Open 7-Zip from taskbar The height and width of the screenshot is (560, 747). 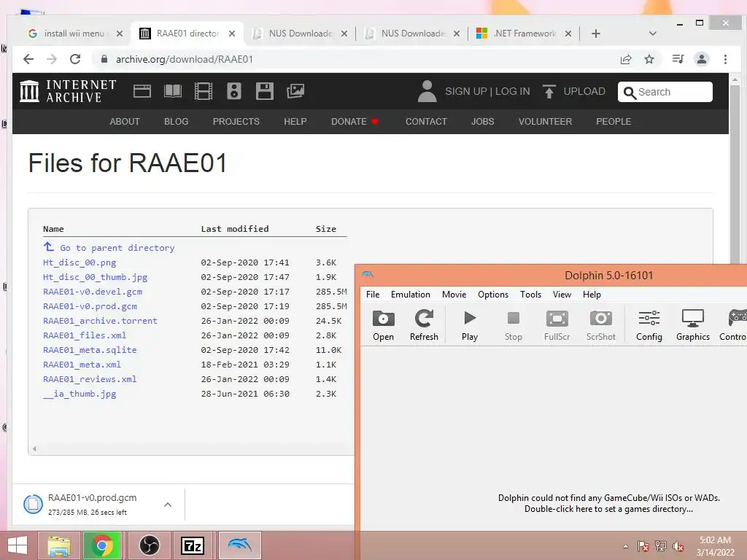click(x=193, y=545)
